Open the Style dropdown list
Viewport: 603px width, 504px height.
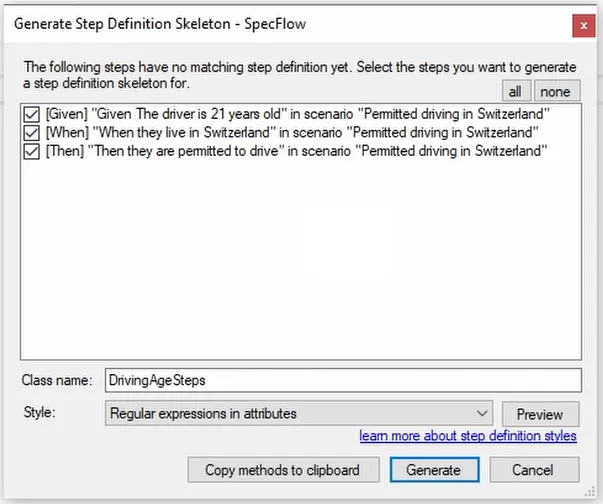[x=299, y=413]
